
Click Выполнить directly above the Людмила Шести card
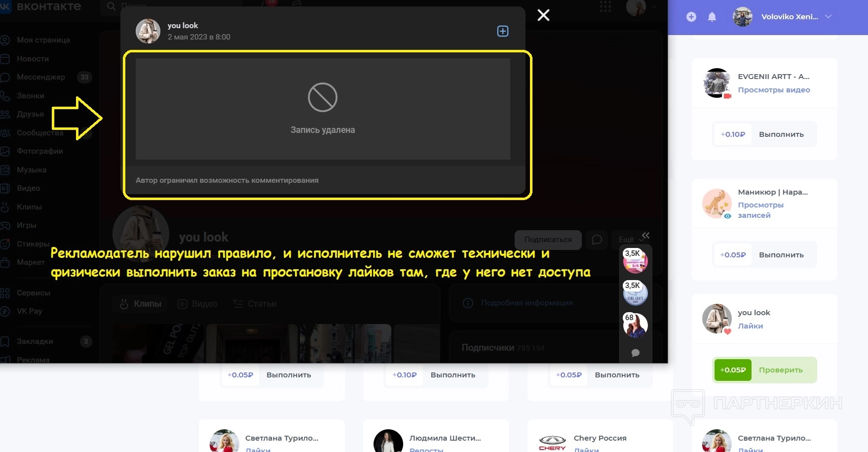pyautogui.click(x=453, y=375)
